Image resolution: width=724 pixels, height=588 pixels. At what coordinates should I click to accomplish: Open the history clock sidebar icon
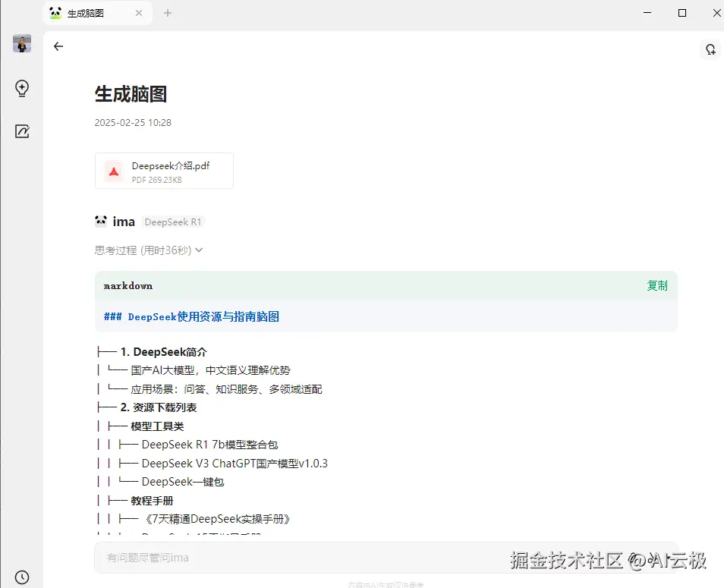[x=22, y=577]
